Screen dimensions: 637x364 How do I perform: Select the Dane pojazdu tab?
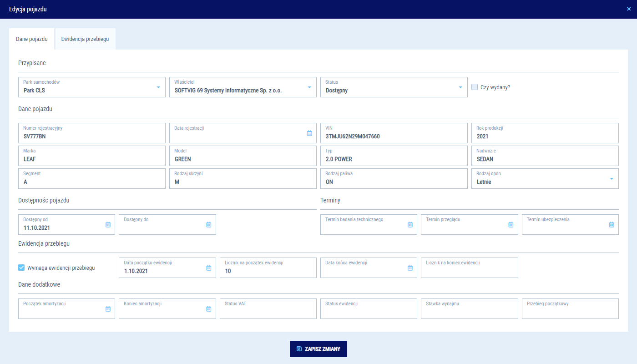(x=32, y=39)
